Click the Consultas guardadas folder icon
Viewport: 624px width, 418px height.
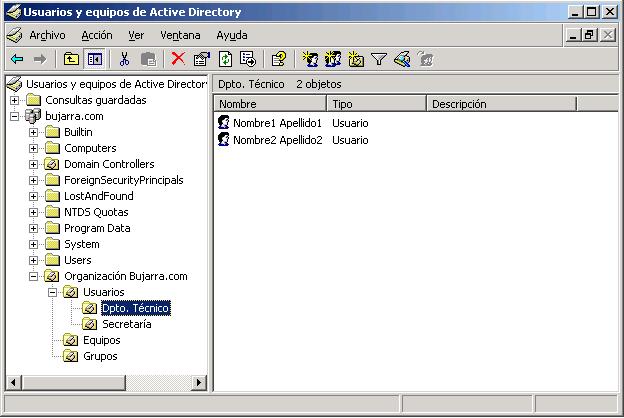pyautogui.click(x=33, y=100)
